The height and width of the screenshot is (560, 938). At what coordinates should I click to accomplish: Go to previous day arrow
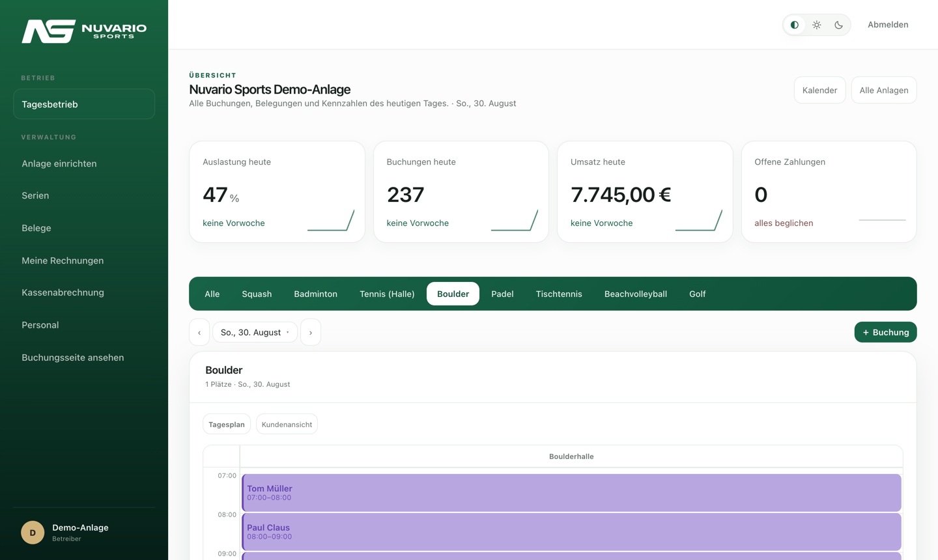tap(199, 332)
